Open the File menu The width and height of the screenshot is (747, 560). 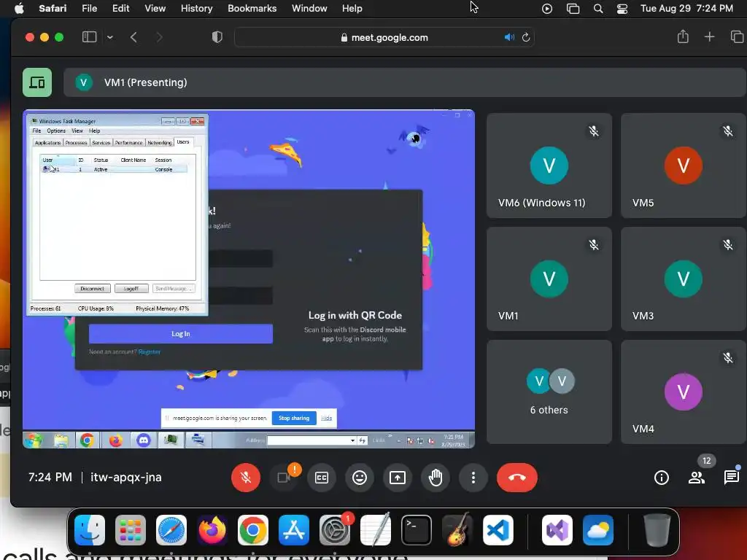coord(90,8)
